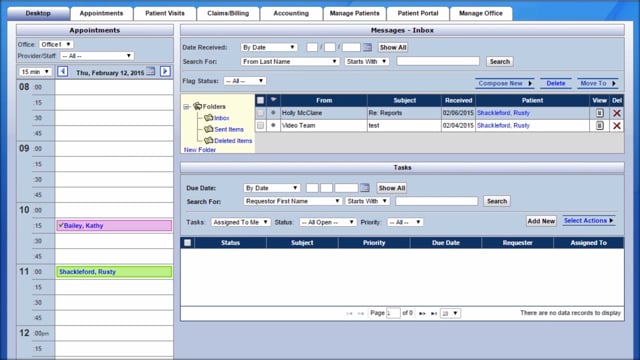The width and height of the screenshot is (640, 360).
Task: View the Video Team message
Action: [x=599, y=126]
